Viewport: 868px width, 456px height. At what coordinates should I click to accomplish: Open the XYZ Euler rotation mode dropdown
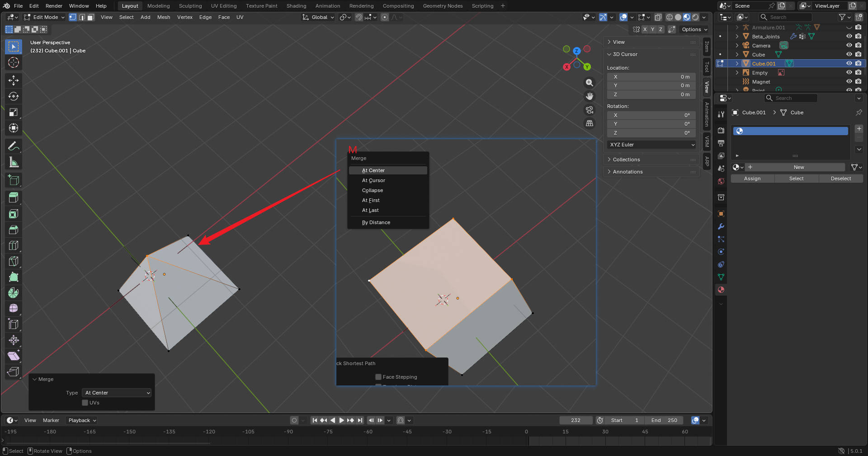point(651,145)
